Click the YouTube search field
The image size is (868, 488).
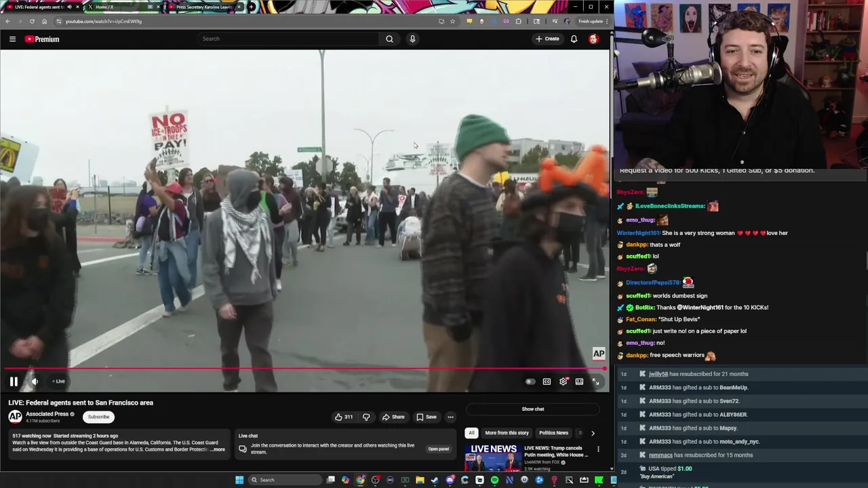pos(288,39)
